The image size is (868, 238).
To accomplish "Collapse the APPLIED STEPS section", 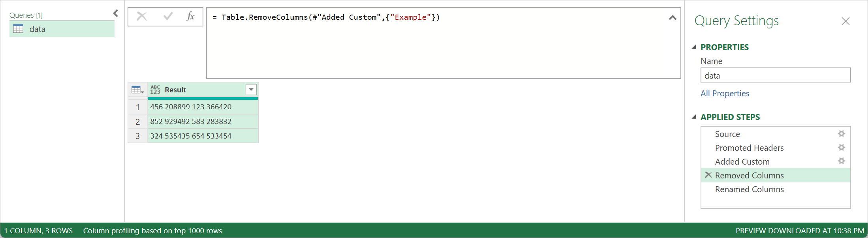I will [x=694, y=117].
